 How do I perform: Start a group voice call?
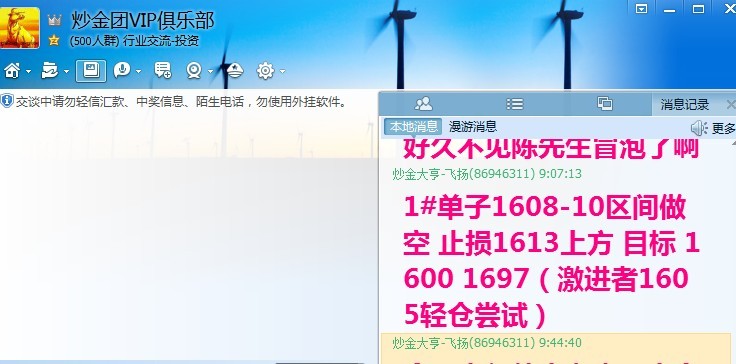pos(122,70)
